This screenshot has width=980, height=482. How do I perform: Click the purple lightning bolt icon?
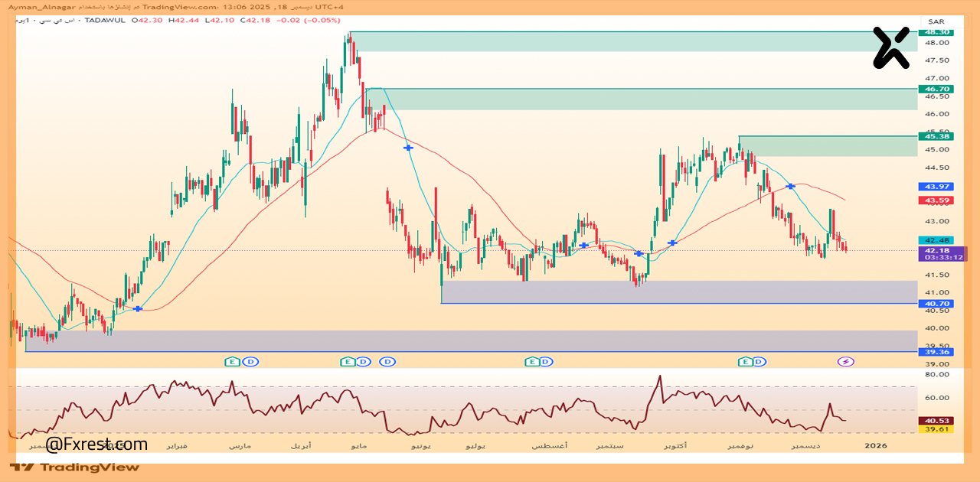[845, 361]
